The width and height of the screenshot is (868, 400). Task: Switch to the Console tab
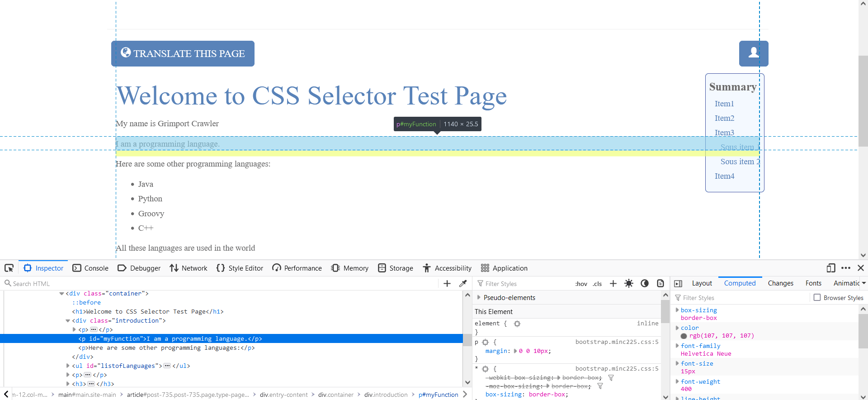91,268
